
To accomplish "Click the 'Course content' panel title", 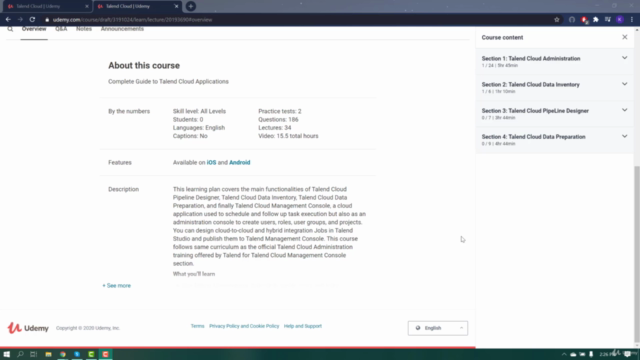I will click(x=502, y=38).
